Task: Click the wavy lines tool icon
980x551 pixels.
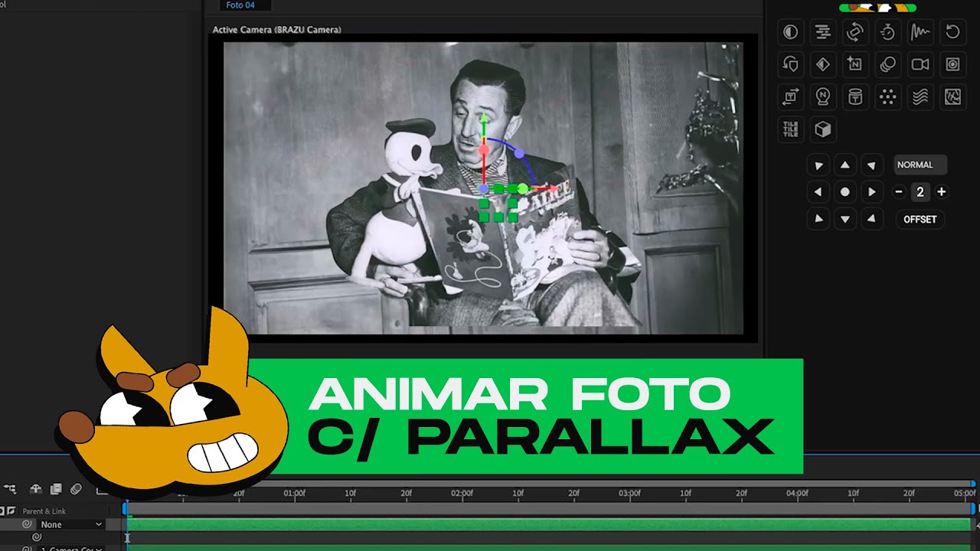Action: [x=920, y=96]
